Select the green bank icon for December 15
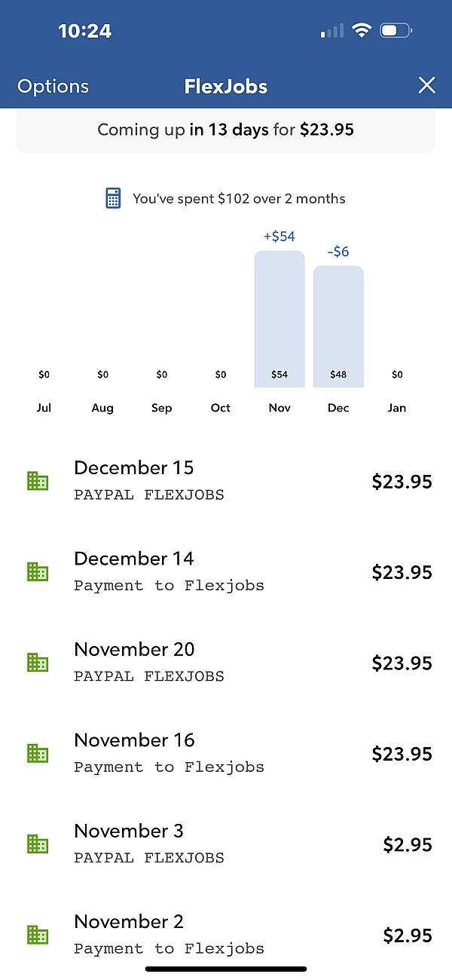This screenshot has height=980, width=452. point(38,481)
